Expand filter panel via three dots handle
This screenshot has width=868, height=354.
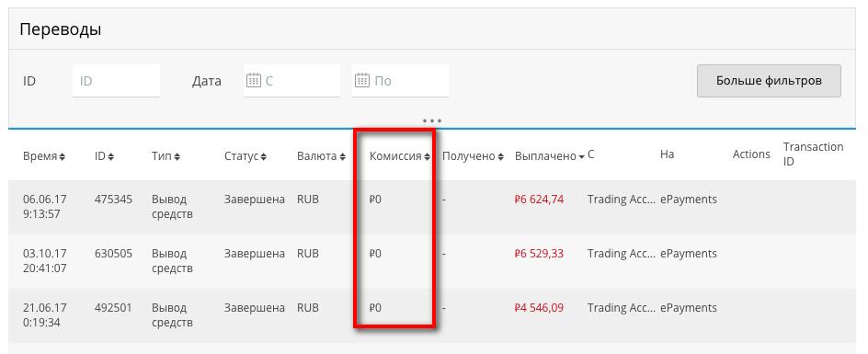[432, 120]
